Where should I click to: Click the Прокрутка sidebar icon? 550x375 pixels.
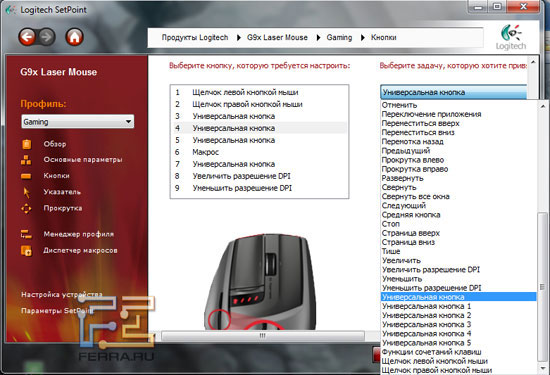pos(26,208)
